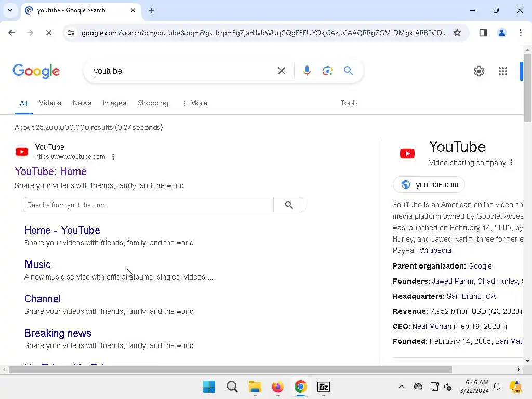Viewport: 532px width, 399px height.
Task: Switch to the Shopping tab
Action: tap(153, 103)
